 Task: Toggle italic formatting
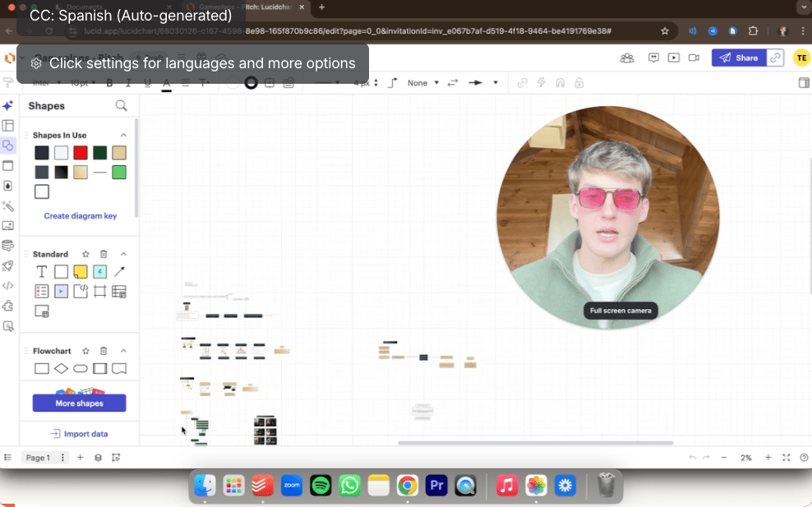(128, 83)
